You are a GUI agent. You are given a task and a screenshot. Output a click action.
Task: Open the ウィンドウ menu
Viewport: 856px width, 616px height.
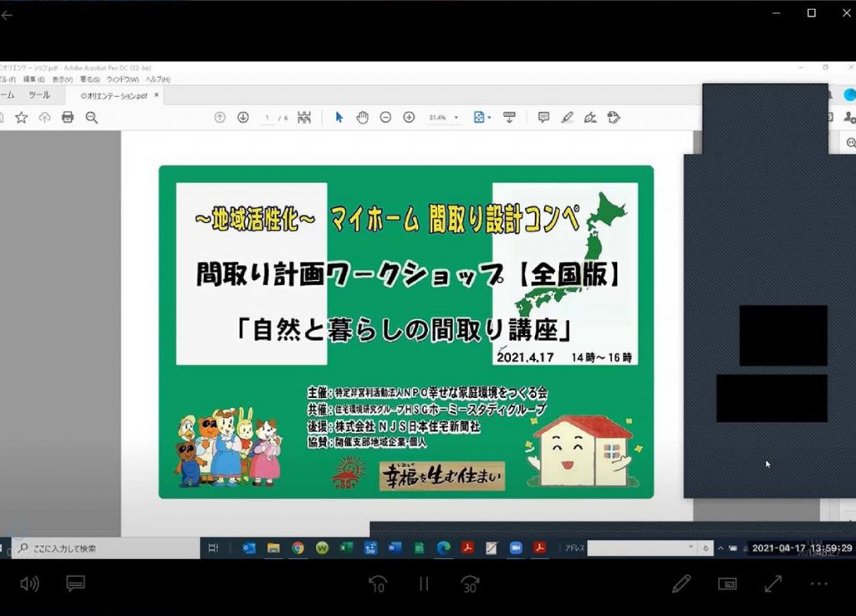coord(123,79)
